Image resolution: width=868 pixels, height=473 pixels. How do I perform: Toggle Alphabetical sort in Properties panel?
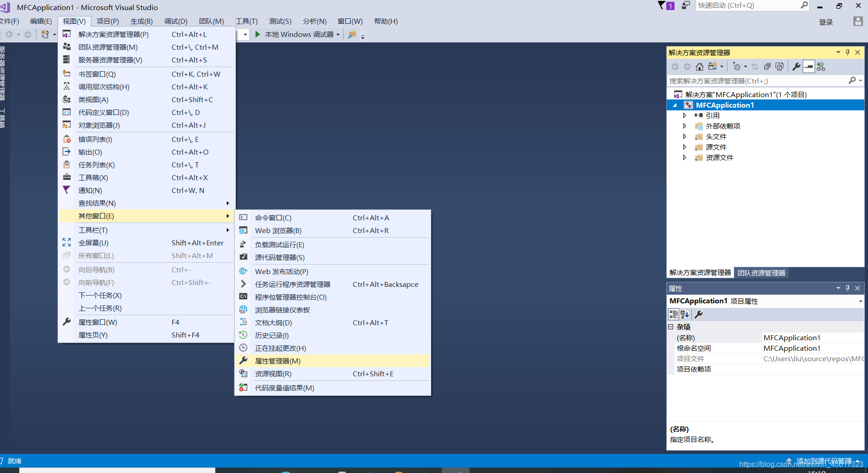click(x=685, y=314)
